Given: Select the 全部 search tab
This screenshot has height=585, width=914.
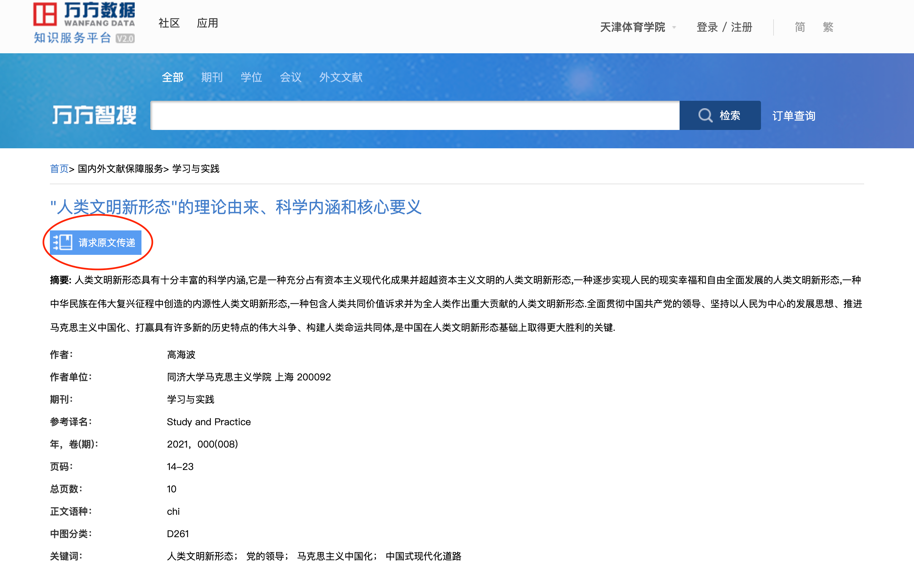Looking at the screenshot, I should tap(173, 77).
